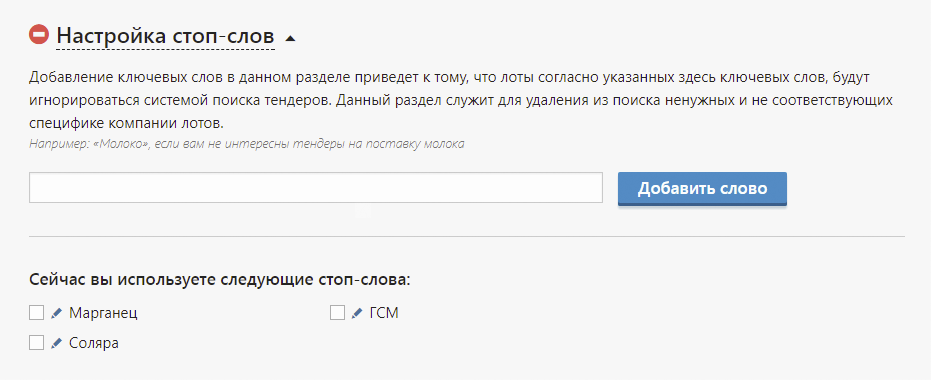Tick the checkbox next to ГСМ
Screen dimensions: 931x380
click(x=337, y=313)
